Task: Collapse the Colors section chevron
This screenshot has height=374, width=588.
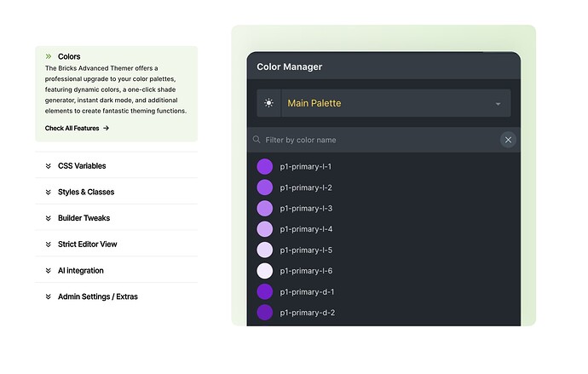Action: [49, 56]
